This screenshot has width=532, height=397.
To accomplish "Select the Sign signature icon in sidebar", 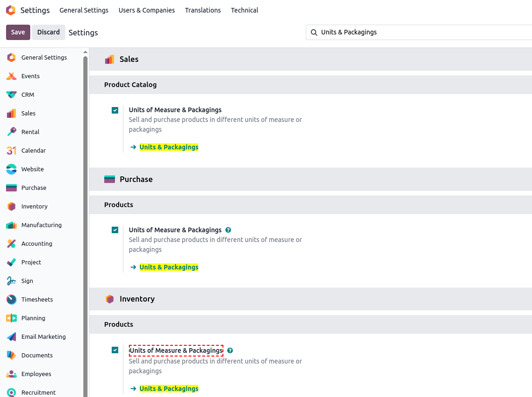I will pyautogui.click(x=11, y=281).
